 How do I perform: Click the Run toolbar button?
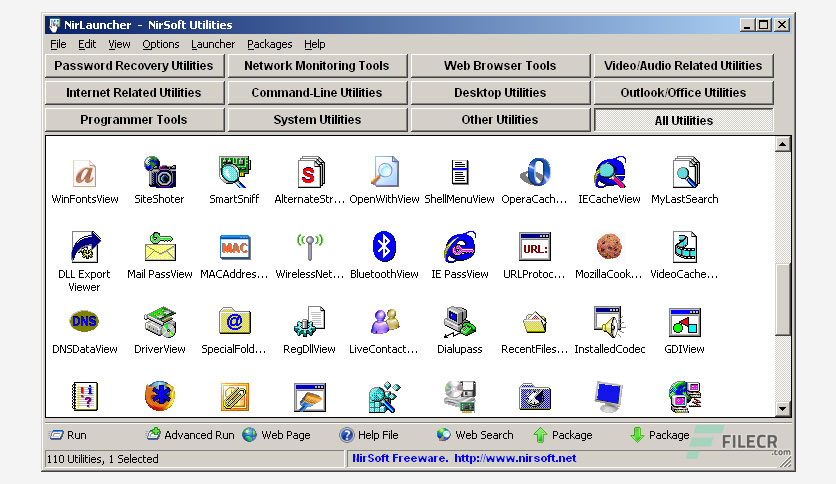[x=68, y=435]
